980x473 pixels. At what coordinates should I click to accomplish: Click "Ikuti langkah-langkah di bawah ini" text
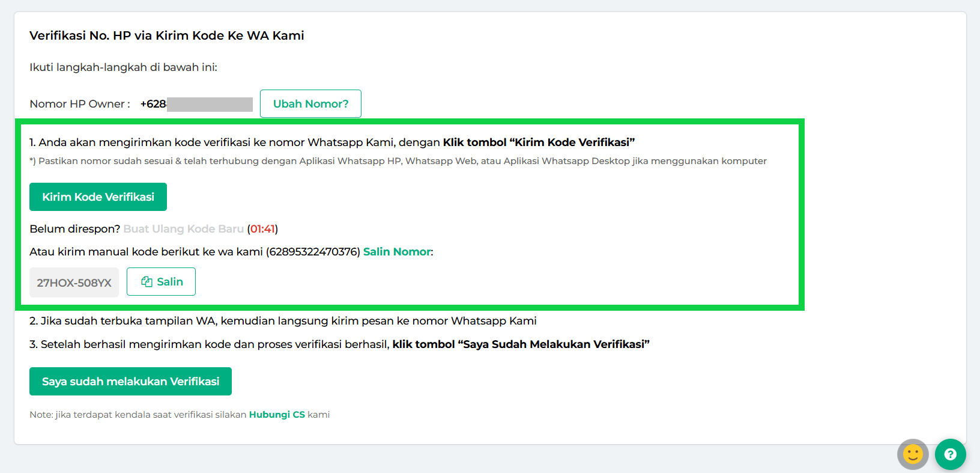tap(123, 67)
